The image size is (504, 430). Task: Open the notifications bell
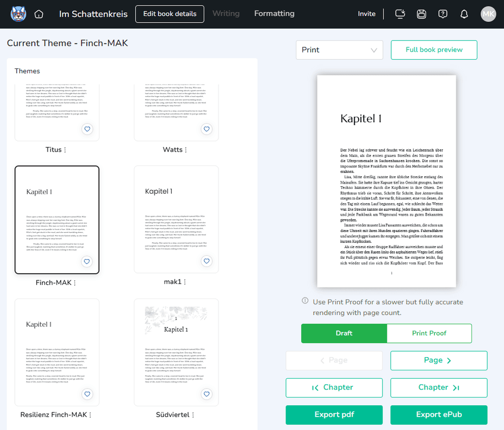point(464,14)
